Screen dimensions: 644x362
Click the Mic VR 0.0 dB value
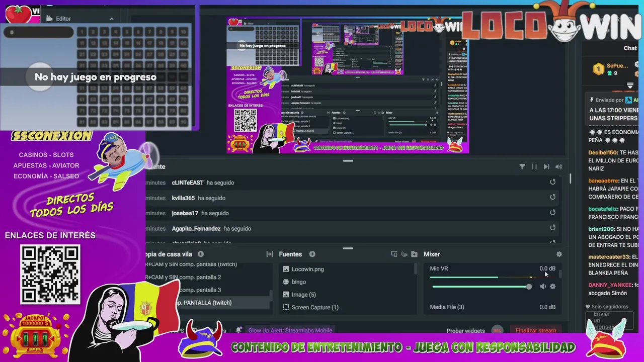point(547,268)
